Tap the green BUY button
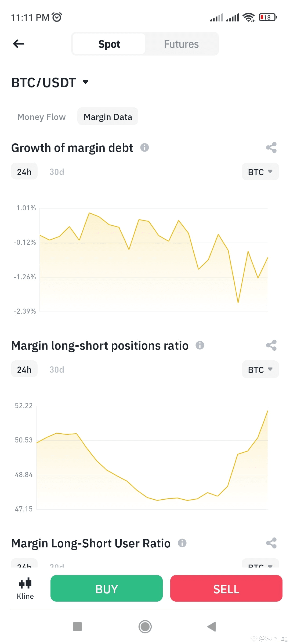290x644 pixels. [106, 588]
